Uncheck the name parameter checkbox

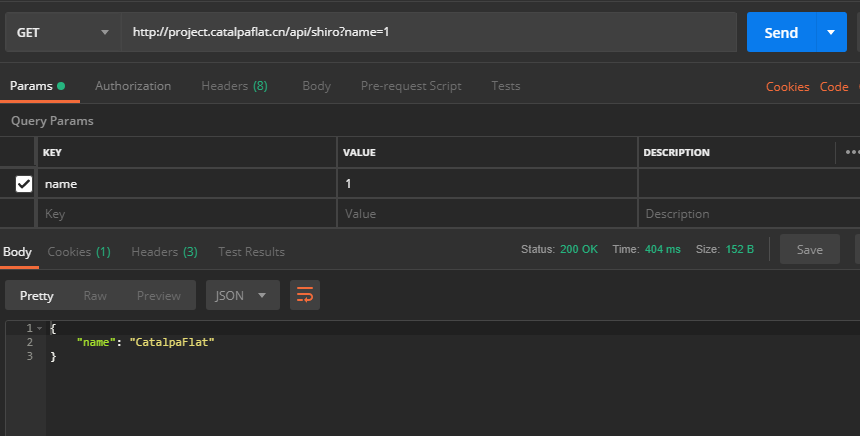24,184
